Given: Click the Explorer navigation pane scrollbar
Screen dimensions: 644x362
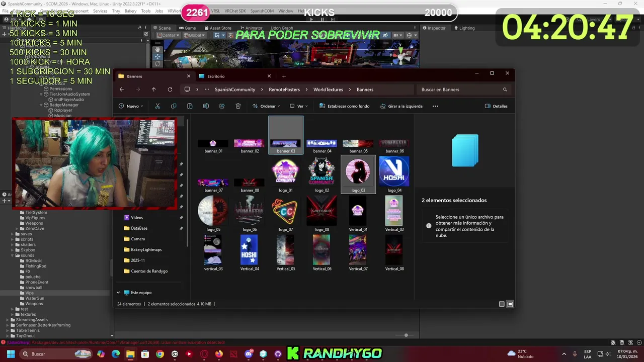Looking at the screenshot, I should point(188,182).
